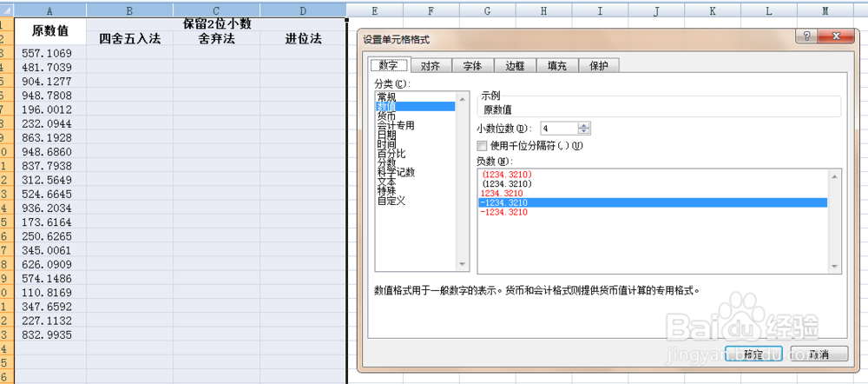
Task: Click the 确定 button
Action: tap(753, 354)
